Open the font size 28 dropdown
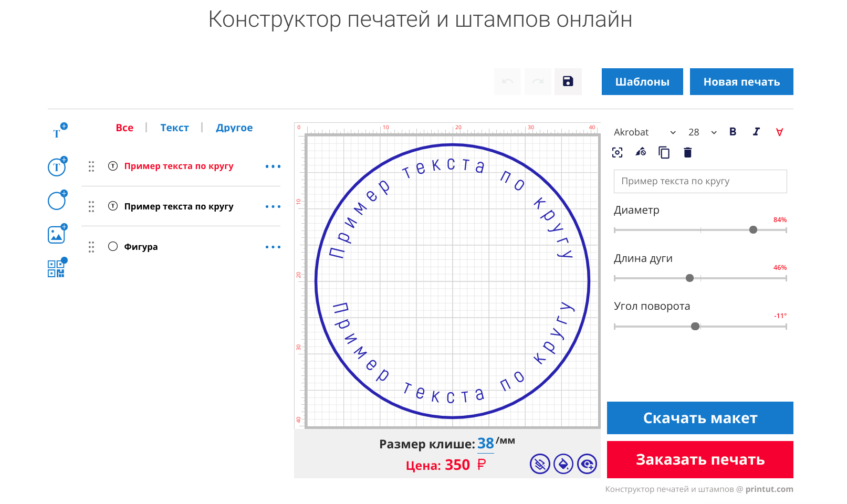This screenshot has width=847, height=504. [702, 132]
